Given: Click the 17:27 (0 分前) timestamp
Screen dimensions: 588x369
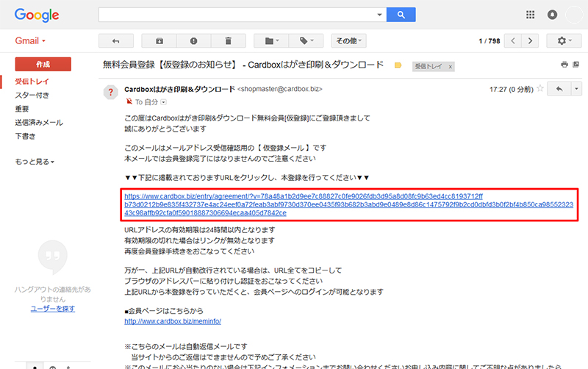Looking at the screenshot, I should tap(511, 89).
